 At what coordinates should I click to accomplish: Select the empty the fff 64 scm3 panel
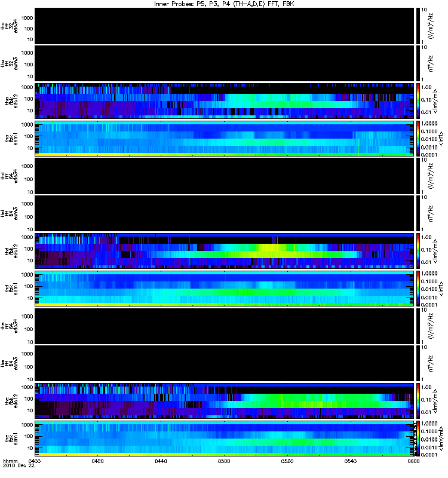(x=225, y=363)
